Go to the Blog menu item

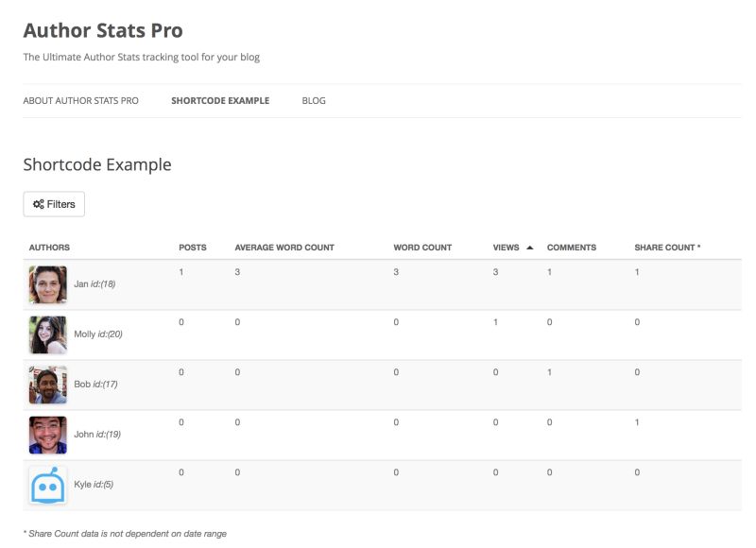(x=314, y=101)
